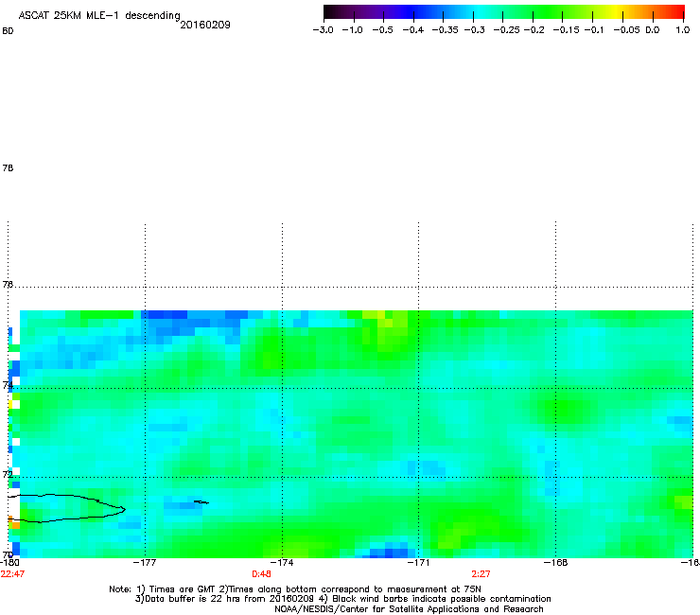
Task: Click the note line starting '3)Data buffer is 22 hrs'
Action: (x=342, y=599)
